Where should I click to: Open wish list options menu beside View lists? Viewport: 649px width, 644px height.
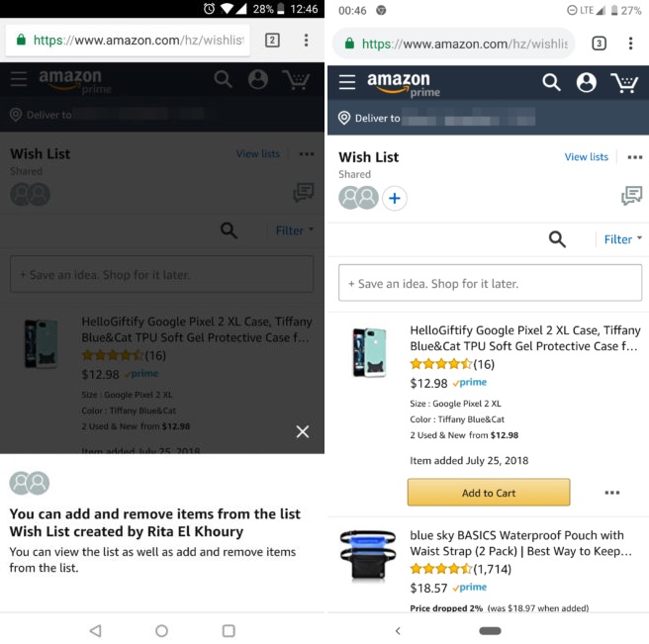pyautogui.click(x=634, y=157)
